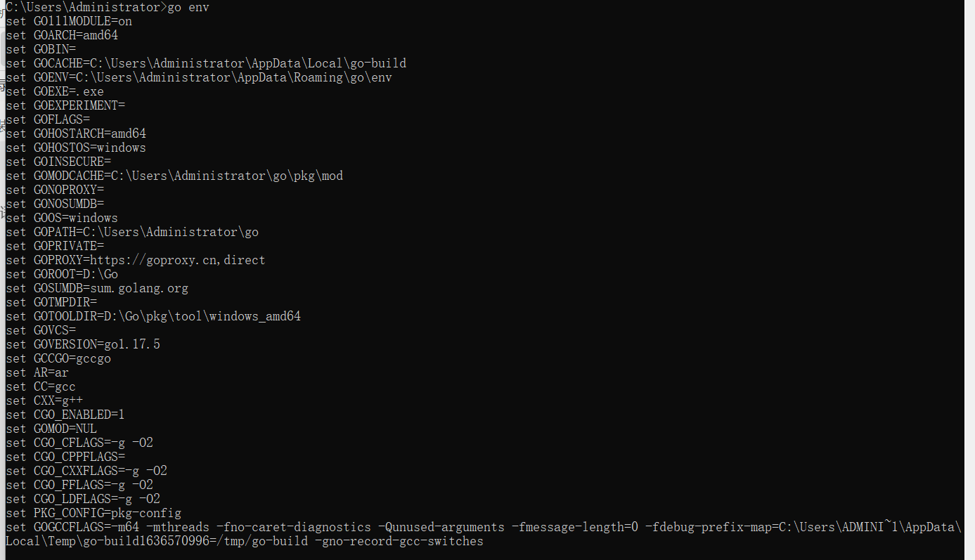Image resolution: width=975 pixels, height=560 pixels.
Task: Click the GOMODCACHE pkg\mod path line
Action: 174,176
